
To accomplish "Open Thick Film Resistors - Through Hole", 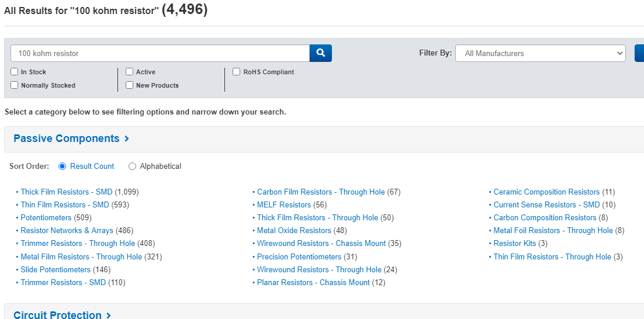I will (317, 217).
